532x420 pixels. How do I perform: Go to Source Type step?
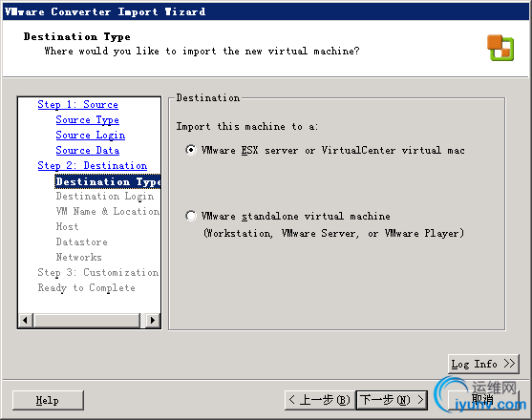[x=87, y=119]
